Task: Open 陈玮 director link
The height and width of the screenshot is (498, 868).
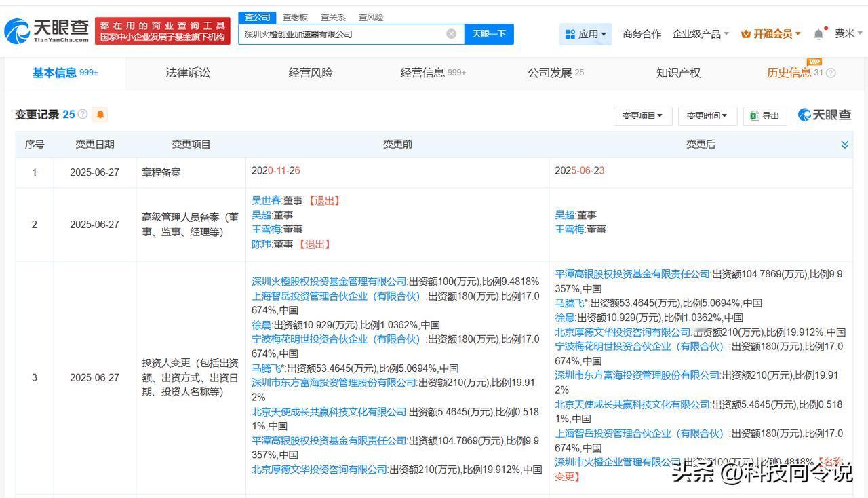Action: click(x=261, y=244)
